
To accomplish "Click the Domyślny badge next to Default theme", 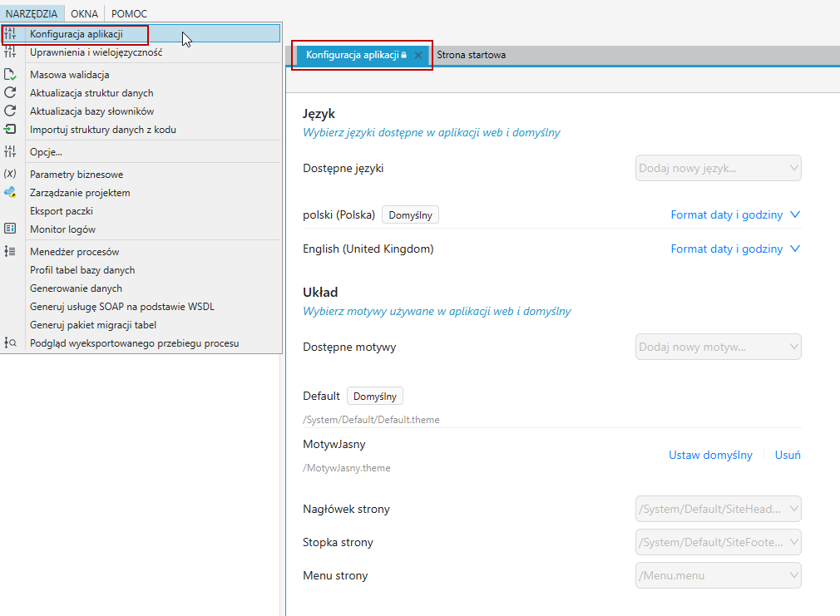I will tap(375, 396).
